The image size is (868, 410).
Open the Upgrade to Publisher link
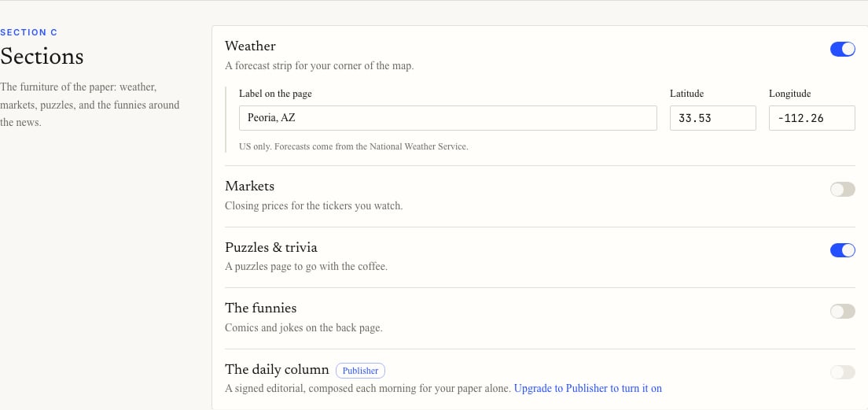click(588, 389)
